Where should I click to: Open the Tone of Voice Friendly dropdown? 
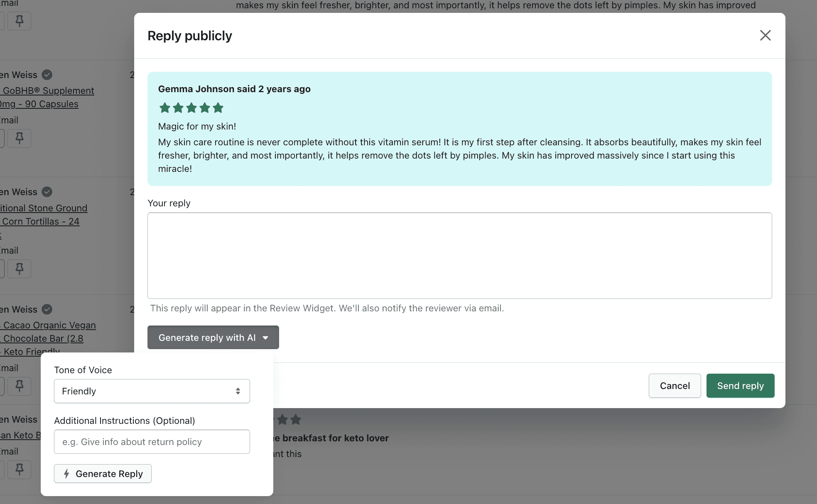tap(152, 391)
